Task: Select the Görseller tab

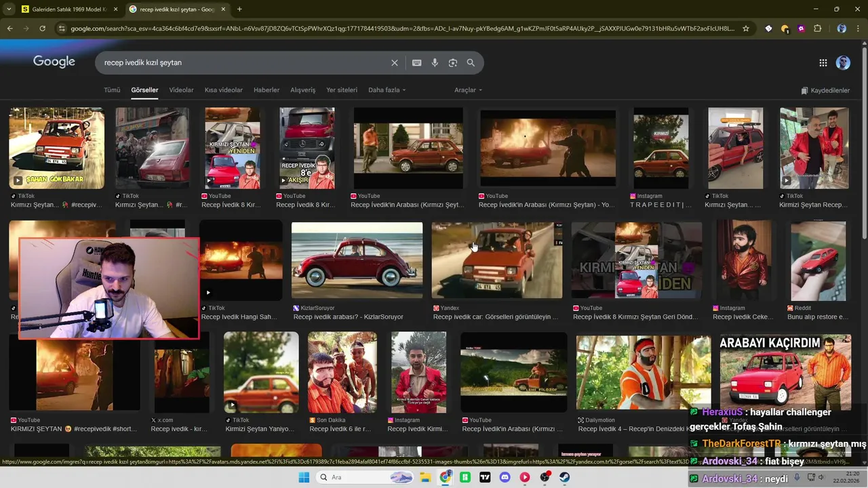Action: pos(144,90)
